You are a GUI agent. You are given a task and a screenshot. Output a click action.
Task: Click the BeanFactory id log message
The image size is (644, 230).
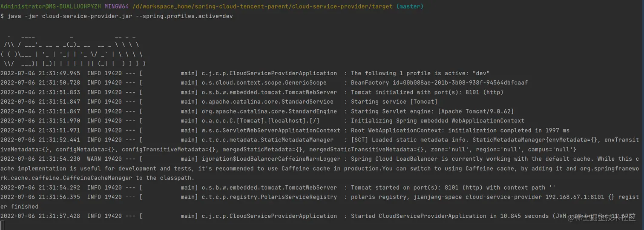[439, 82]
